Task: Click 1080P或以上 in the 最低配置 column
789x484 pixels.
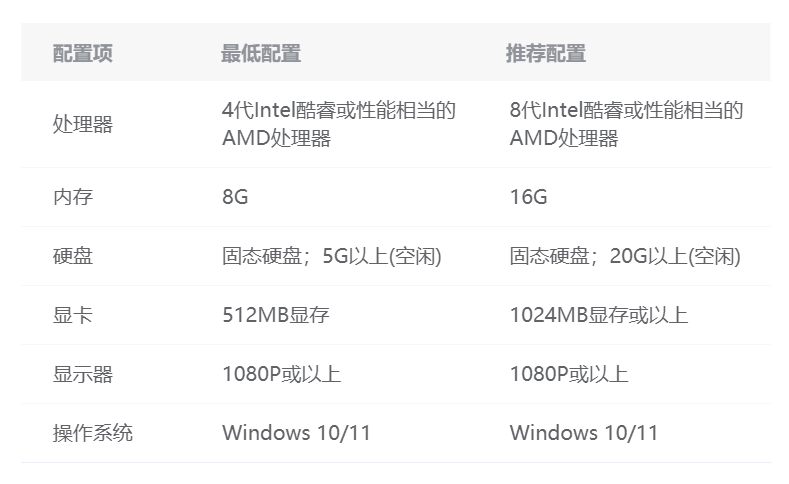Action: (281, 374)
